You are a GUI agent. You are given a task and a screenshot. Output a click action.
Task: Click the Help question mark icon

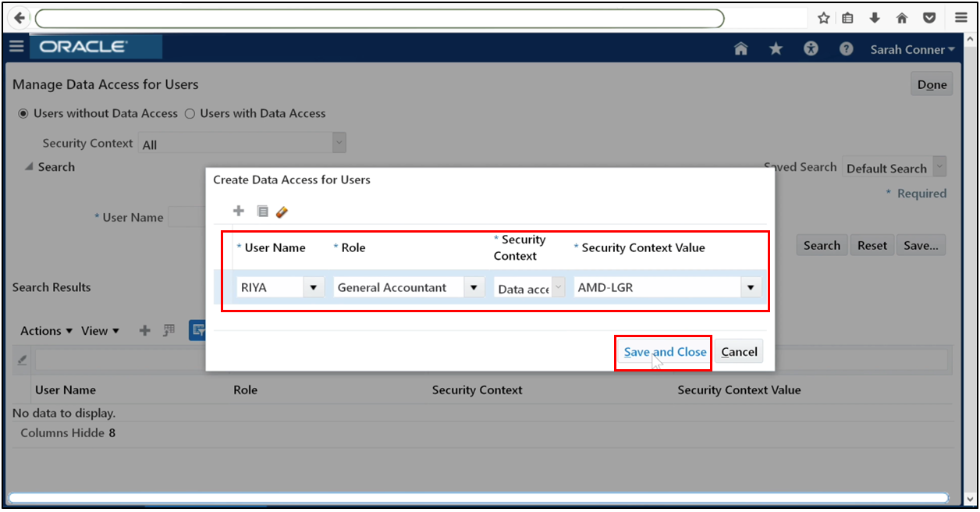[846, 48]
